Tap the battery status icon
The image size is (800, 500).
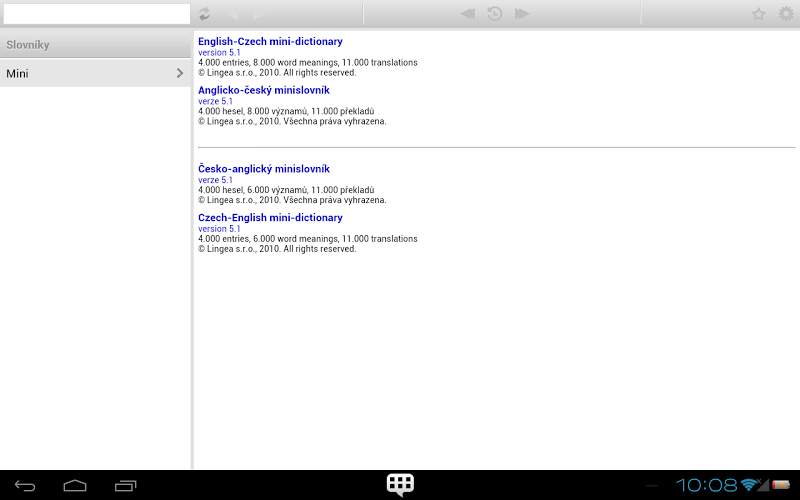(781, 485)
